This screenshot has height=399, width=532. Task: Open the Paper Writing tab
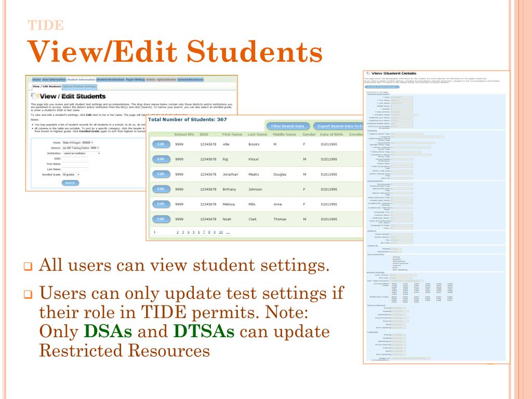[135, 79]
